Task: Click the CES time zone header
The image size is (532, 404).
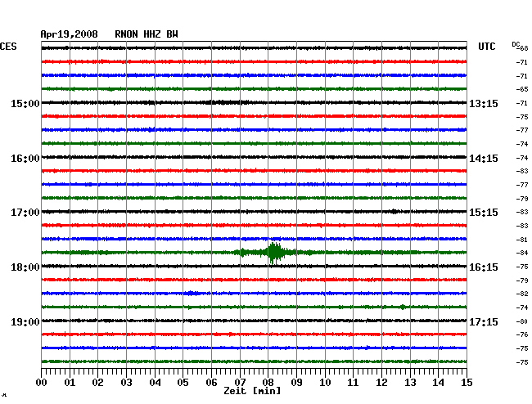Action: pyautogui.click(x=8, y=47)
